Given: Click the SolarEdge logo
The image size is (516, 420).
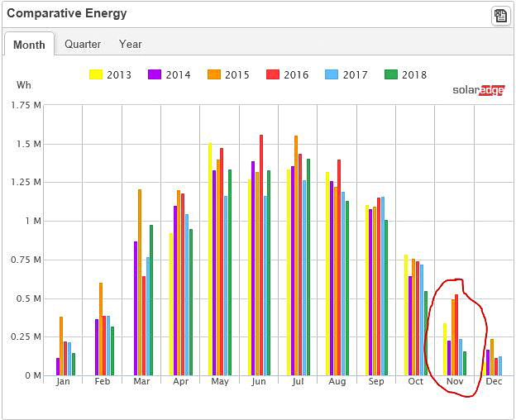Looking at the screenshot, I should [x=479, y=90].
